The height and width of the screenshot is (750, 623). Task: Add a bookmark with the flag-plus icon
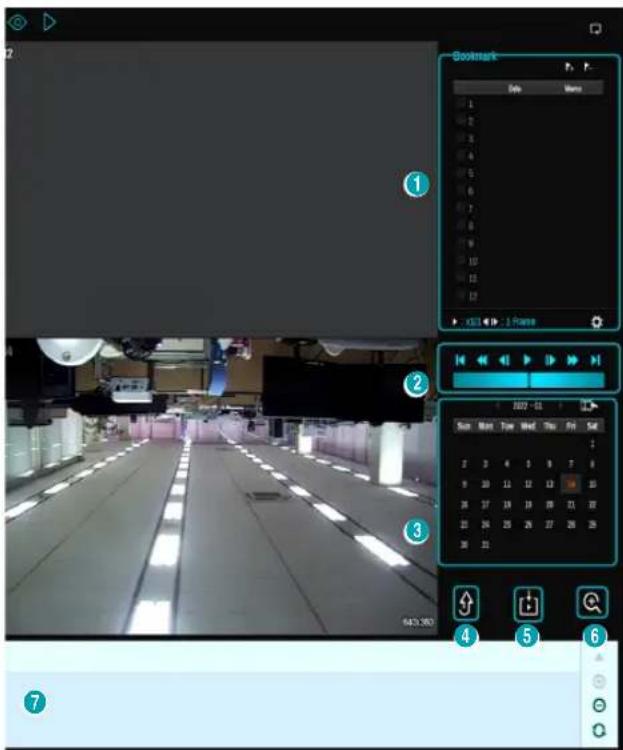tap(569, 67)
